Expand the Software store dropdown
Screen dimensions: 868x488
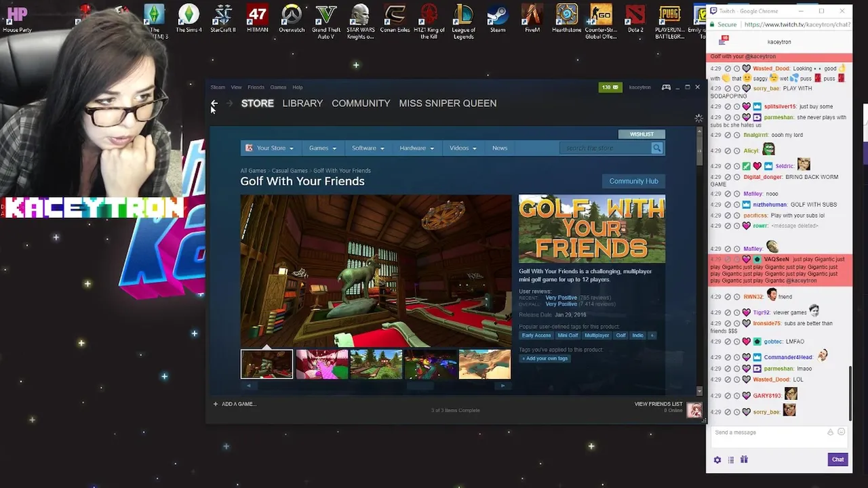point(368,148)
